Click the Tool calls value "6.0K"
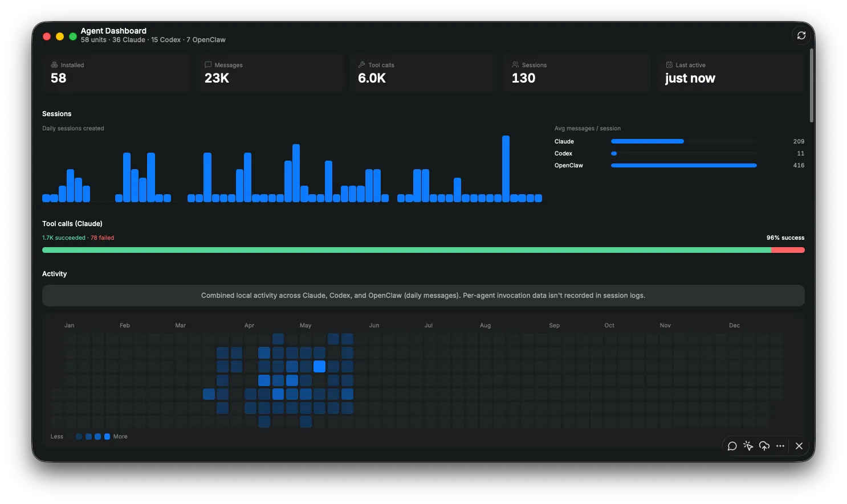Viewport: 847px width, 504px height. coord(372,79)
